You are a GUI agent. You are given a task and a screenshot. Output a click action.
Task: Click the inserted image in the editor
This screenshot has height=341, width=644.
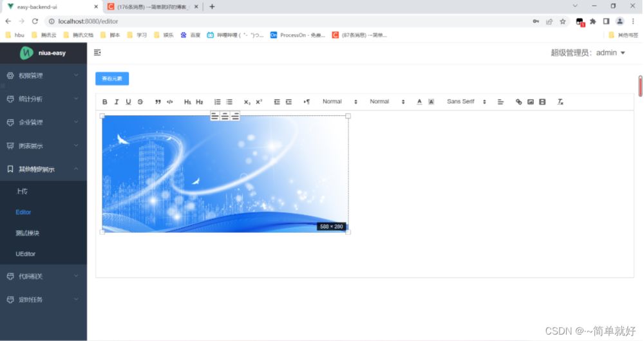click(225, 174)
